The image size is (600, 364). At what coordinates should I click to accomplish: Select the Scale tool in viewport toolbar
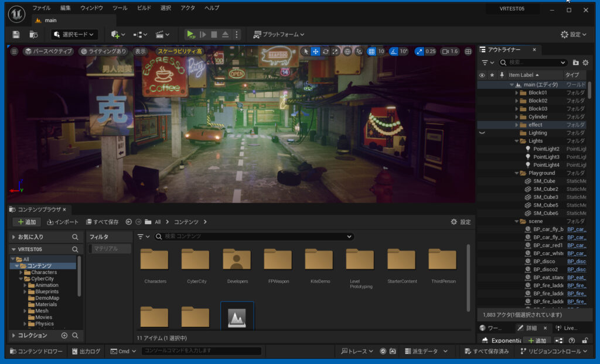(x=335, y=51)
